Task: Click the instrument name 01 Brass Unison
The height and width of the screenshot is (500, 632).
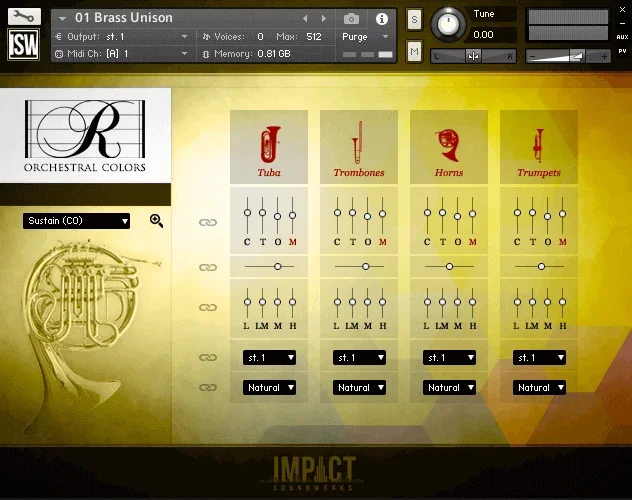Action: point(124,18)
